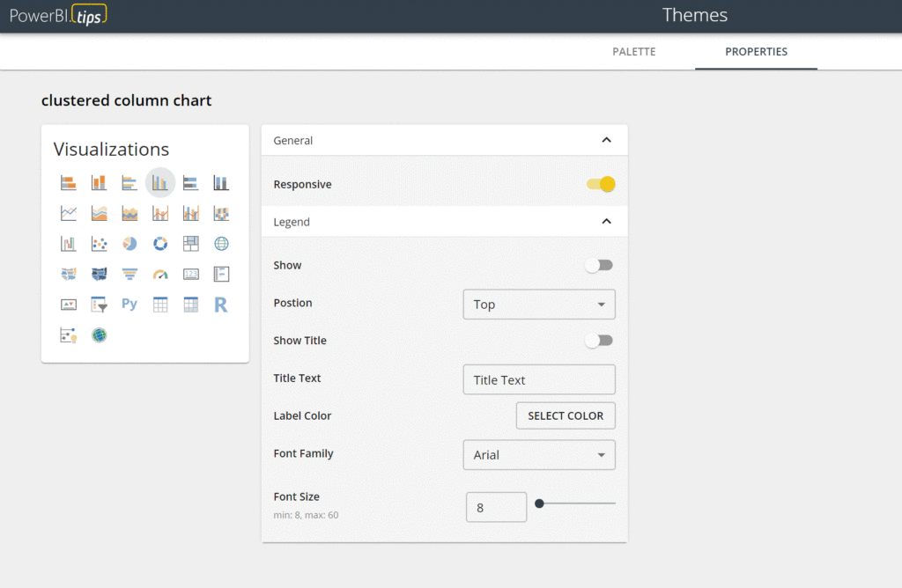Click into the Title Text input field
This screenshot has width=902, height=588.
tap(539, 379)
